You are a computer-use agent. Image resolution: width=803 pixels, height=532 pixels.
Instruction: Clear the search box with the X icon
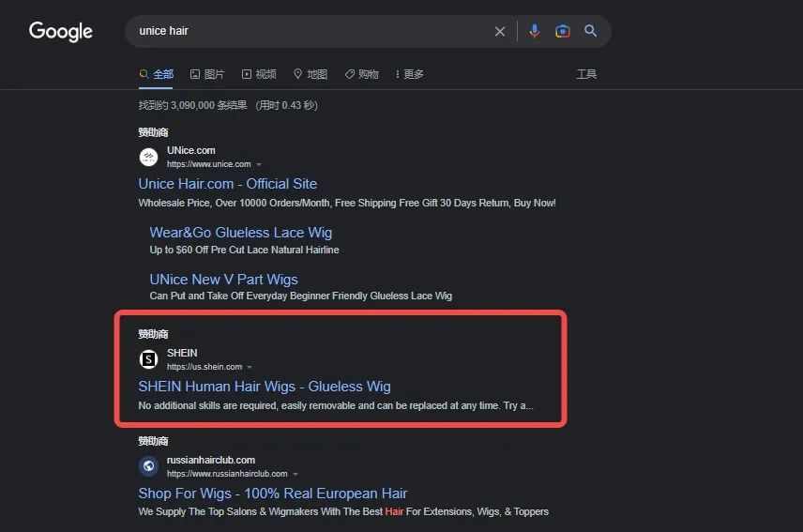[x=500, y=32]
